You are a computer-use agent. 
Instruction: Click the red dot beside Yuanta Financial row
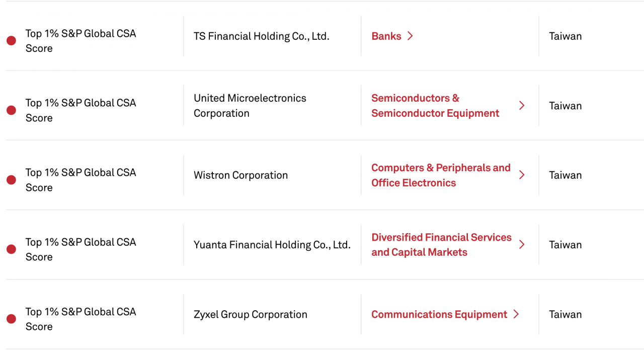coord(11,249)
